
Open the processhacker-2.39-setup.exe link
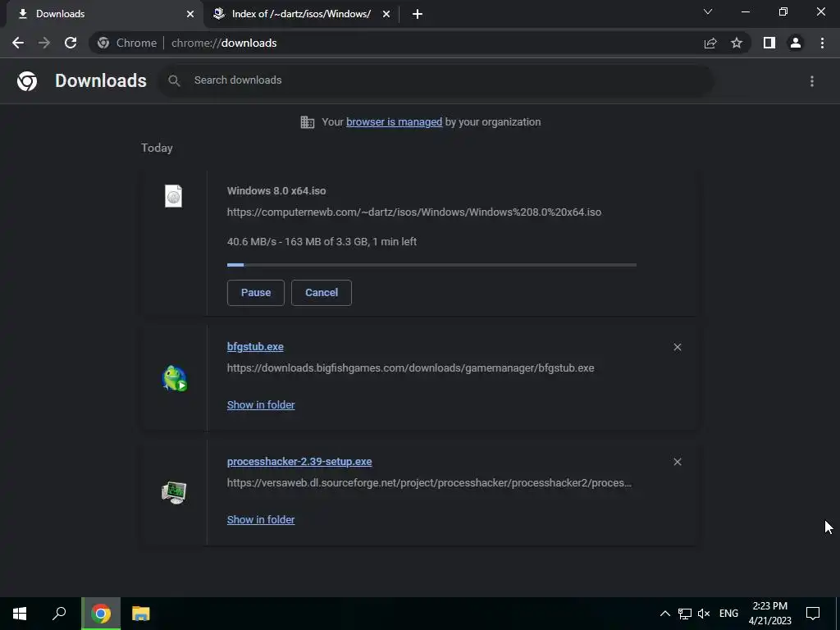point(299,461)
